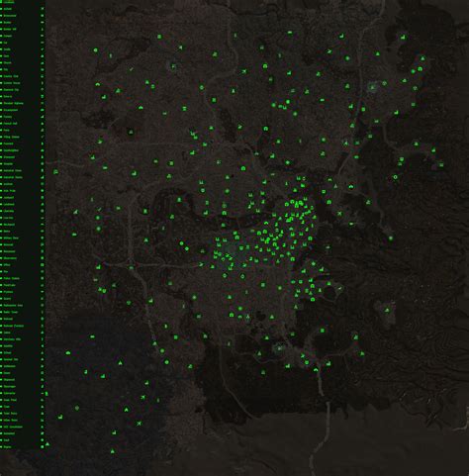
Task: Click the "Bunker Hill" legend entry
Action: (x=10, y=29)
